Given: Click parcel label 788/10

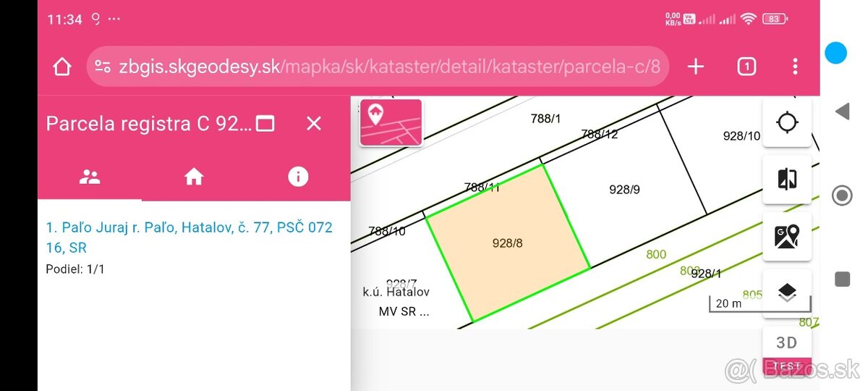Looking at the screenshot, I should pyautogui.click(x=387, y=231).
